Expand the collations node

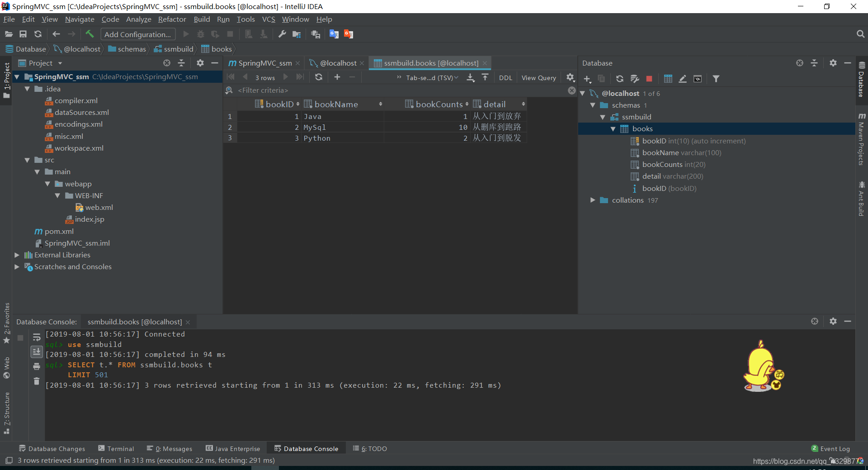[592, 200]
